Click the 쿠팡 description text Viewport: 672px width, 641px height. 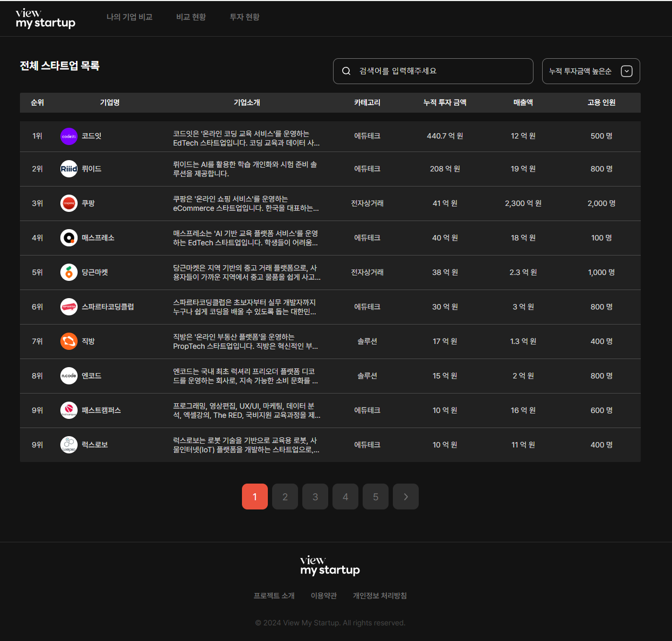coord(246,204)
